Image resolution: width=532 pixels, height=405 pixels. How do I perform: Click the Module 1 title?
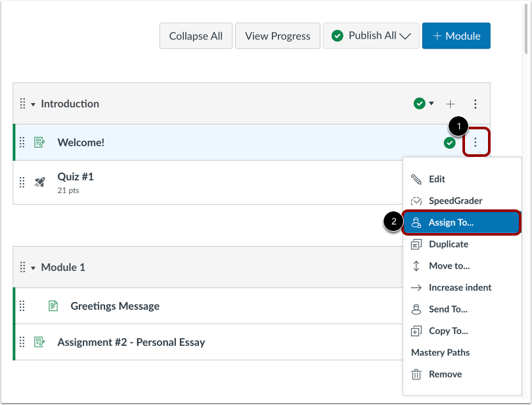tap(63, 267)
